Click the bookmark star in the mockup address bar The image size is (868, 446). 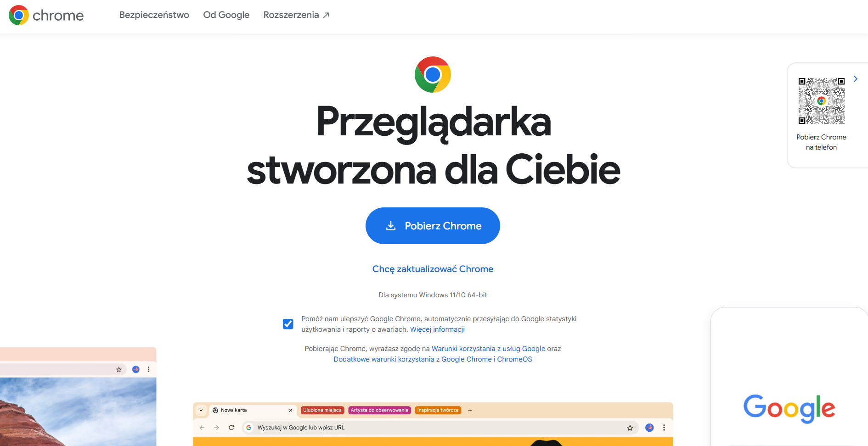(x=630, y=428)
